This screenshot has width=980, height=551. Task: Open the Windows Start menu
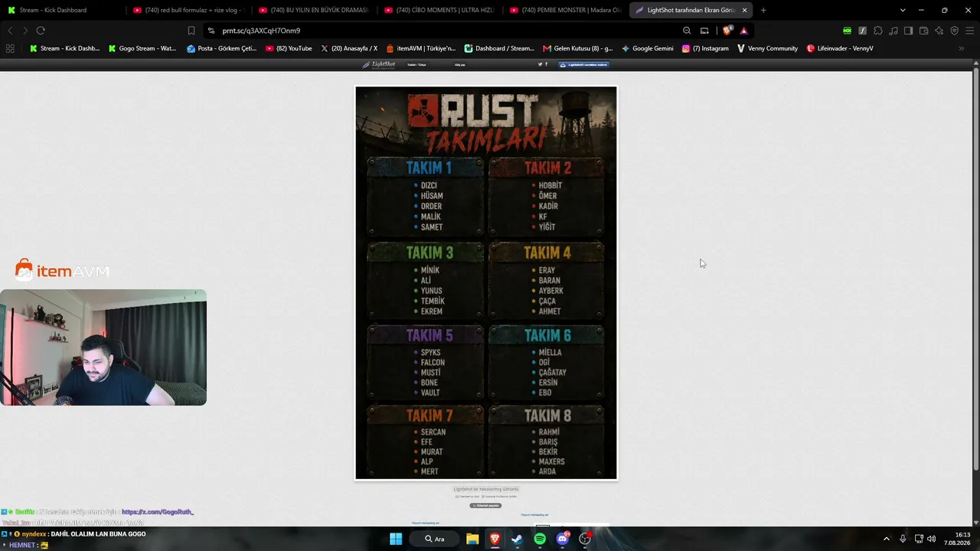click(396, 539)
